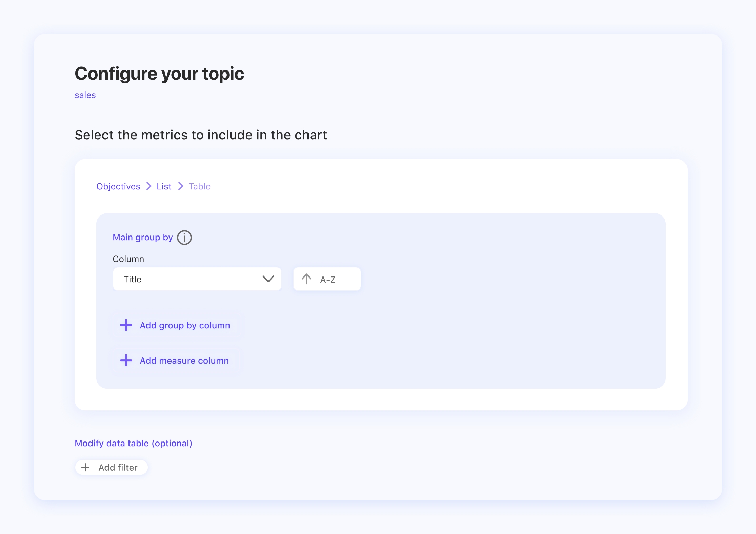
Task: Toggle the A-Z sort order
Action: (327, 279)
